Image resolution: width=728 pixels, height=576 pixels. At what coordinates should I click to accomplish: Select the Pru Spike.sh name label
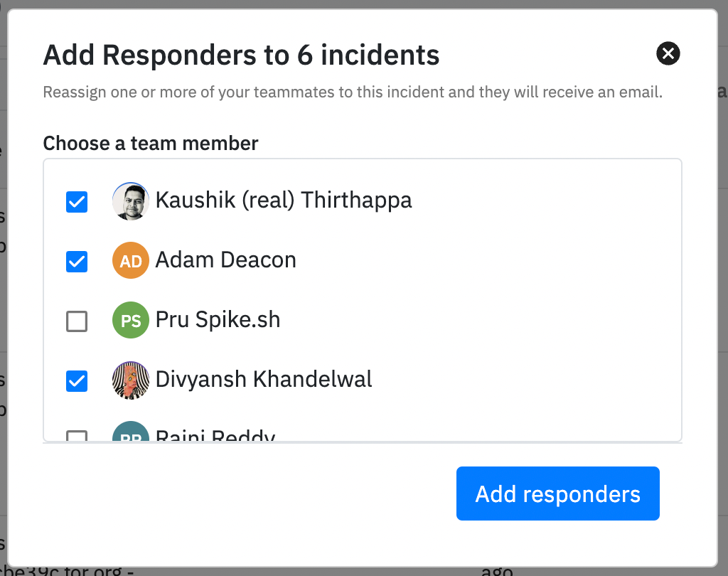pyautogui.click(x=218, y=320)
